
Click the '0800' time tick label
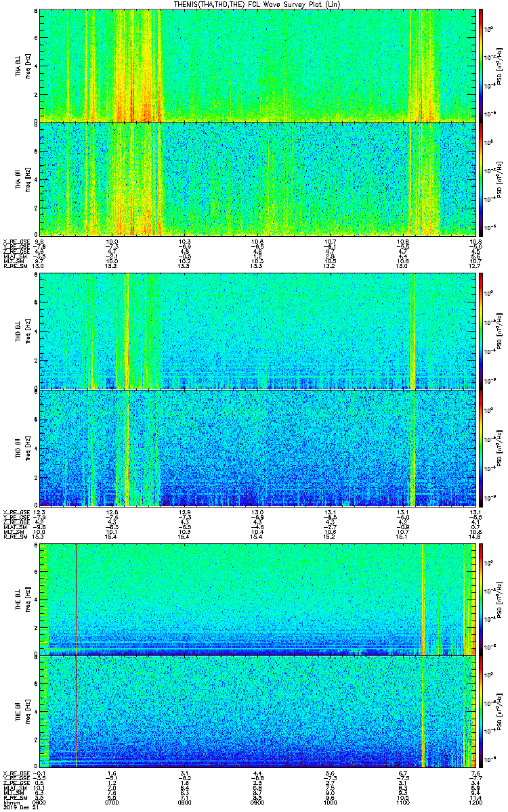pos(185,803)
